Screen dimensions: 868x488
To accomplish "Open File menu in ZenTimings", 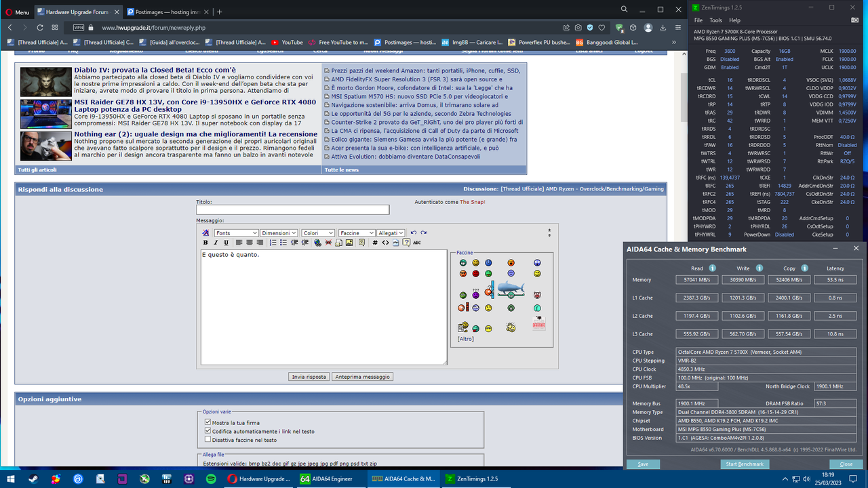I will point(698,20).
